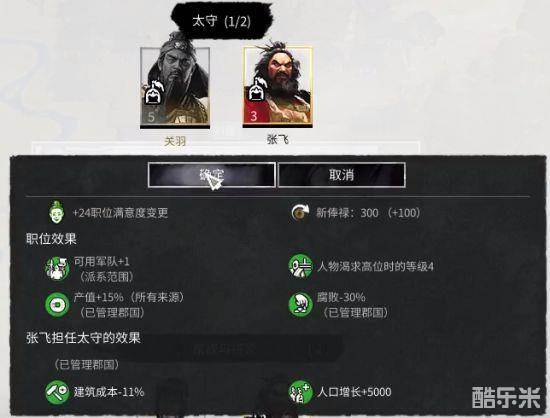Click the 产值+15% income coin icon

pos(57,305)
